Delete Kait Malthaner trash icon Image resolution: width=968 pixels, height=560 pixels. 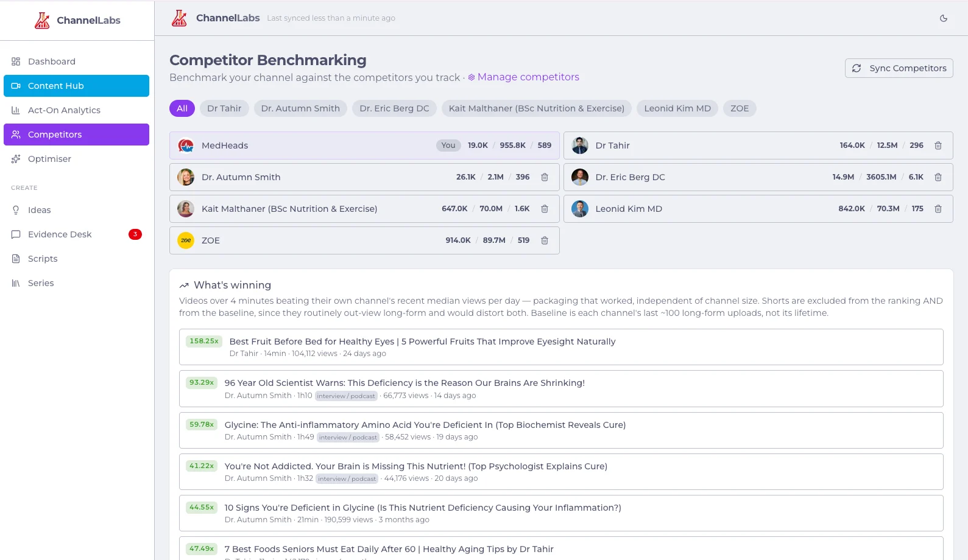tap(545, 209)
